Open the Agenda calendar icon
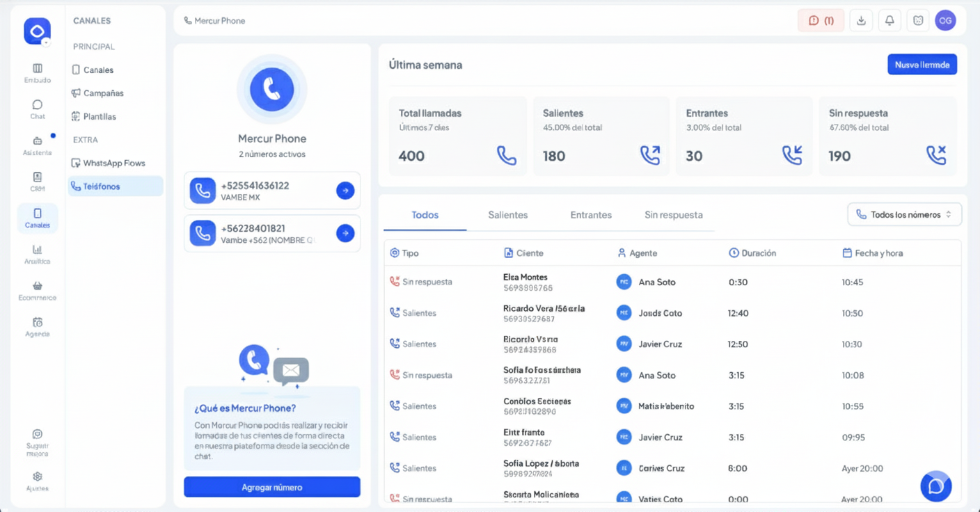 (38, 326)
